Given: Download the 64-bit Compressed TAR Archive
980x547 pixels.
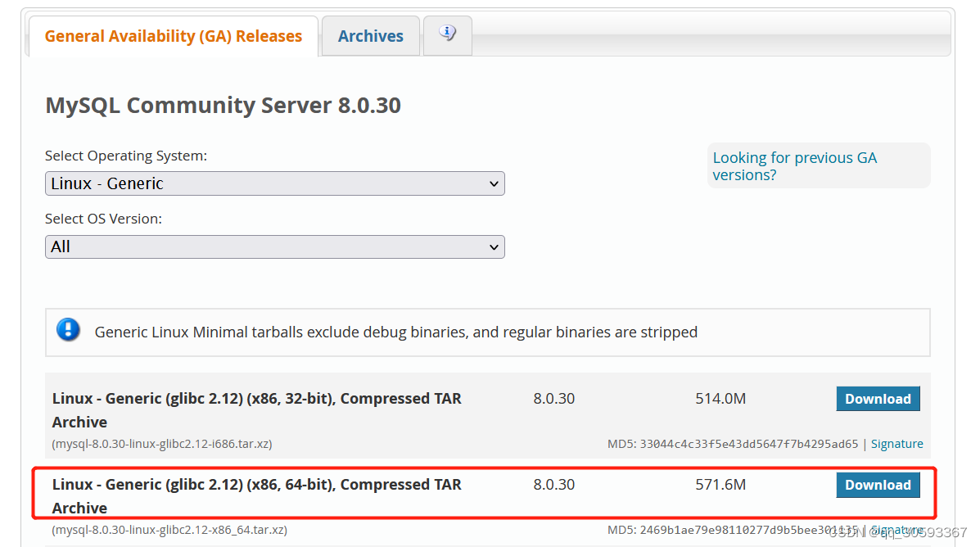Looking at the screenshot, I should [x=878, y=485].
